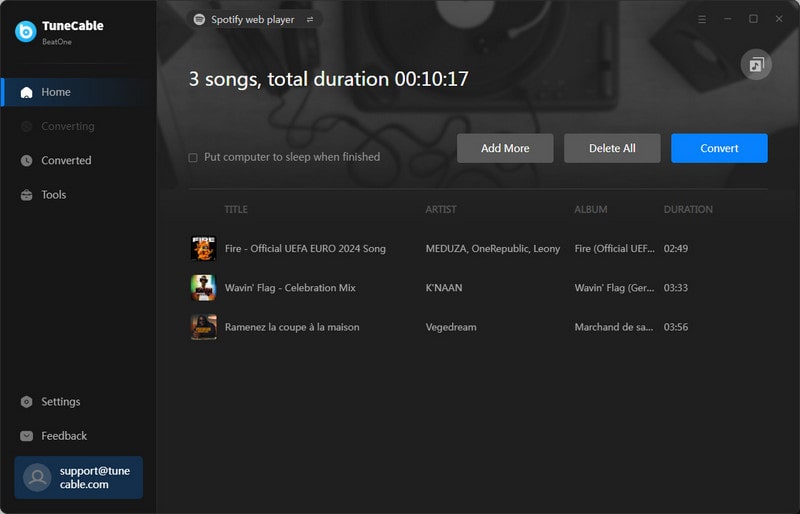Image resolution: width=800 pixels, height=514 pixels.
Task: Open the support@tunecable.com account panel
Action: (x=79, y=477)
